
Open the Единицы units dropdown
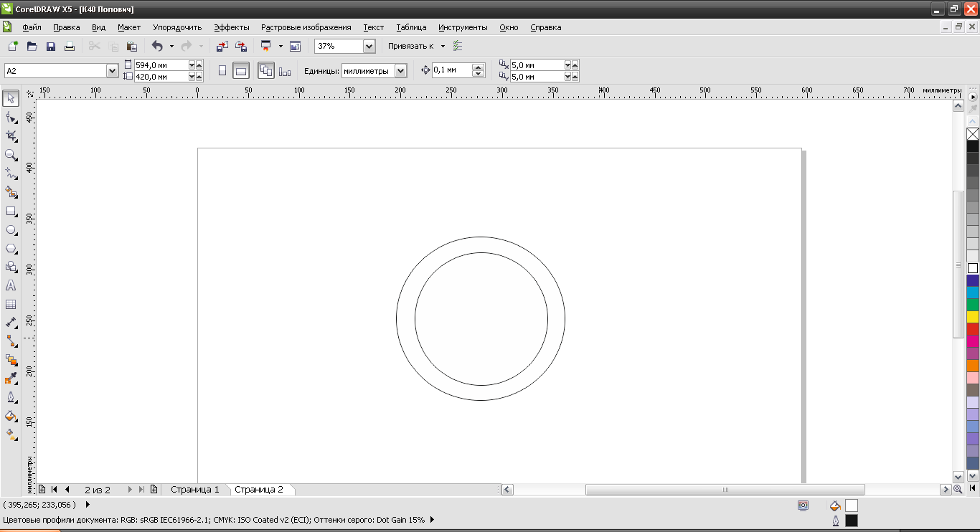click(x=400, y=71)
